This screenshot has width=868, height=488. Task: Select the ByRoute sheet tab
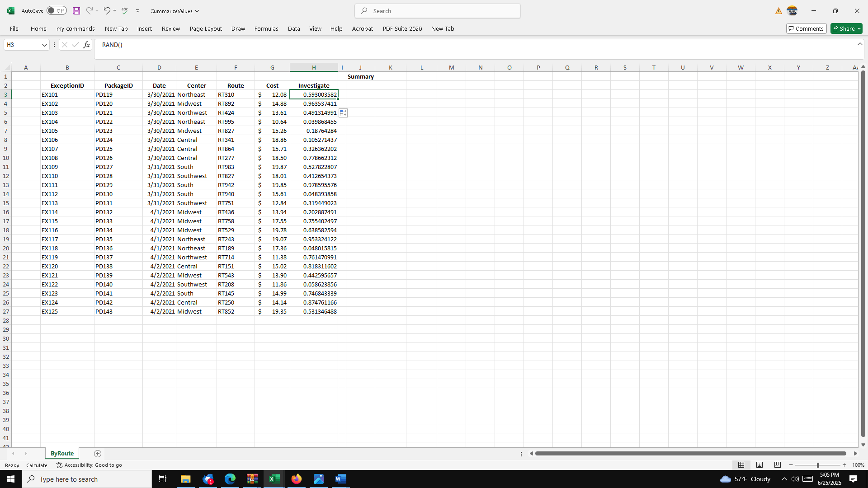pyautogui.click(x=62, y=453)
